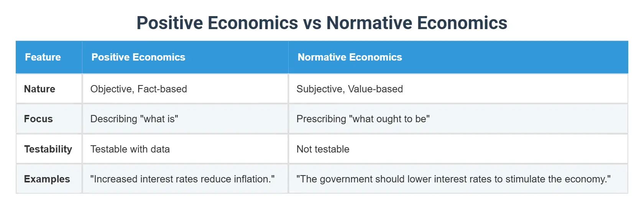Select the Normative Economics column header
This screenshot has height=210, width=644.
[458, 57]
